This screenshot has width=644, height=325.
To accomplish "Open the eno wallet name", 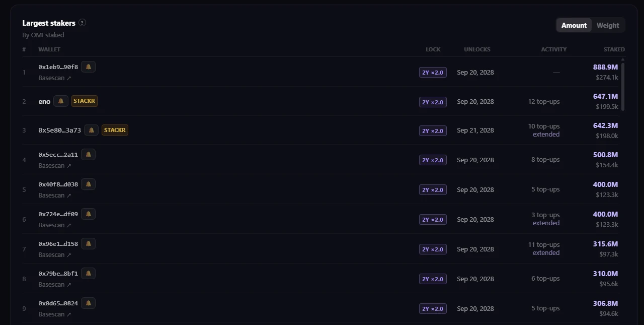I will [x=44, y=101].
